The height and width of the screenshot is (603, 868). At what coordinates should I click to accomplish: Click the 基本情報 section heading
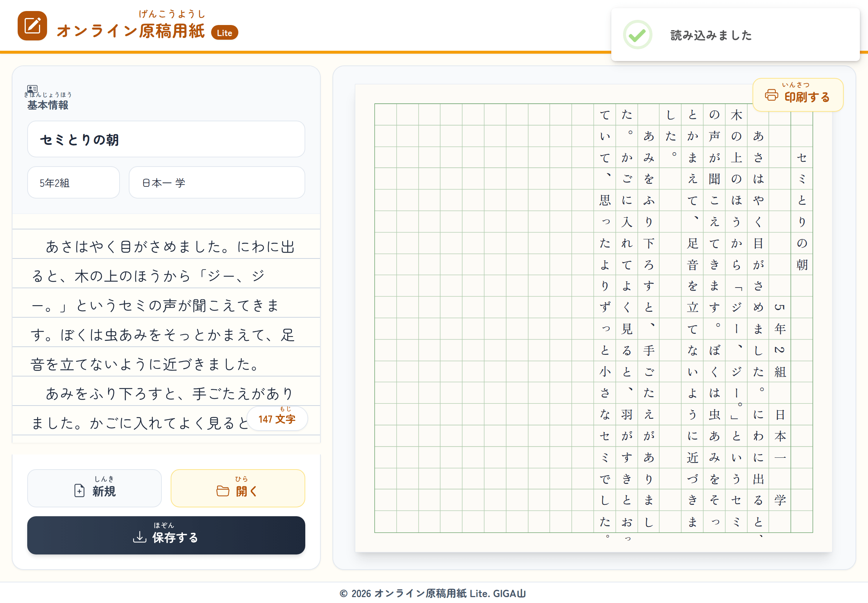pyautogui.click(x=47, y=105)
